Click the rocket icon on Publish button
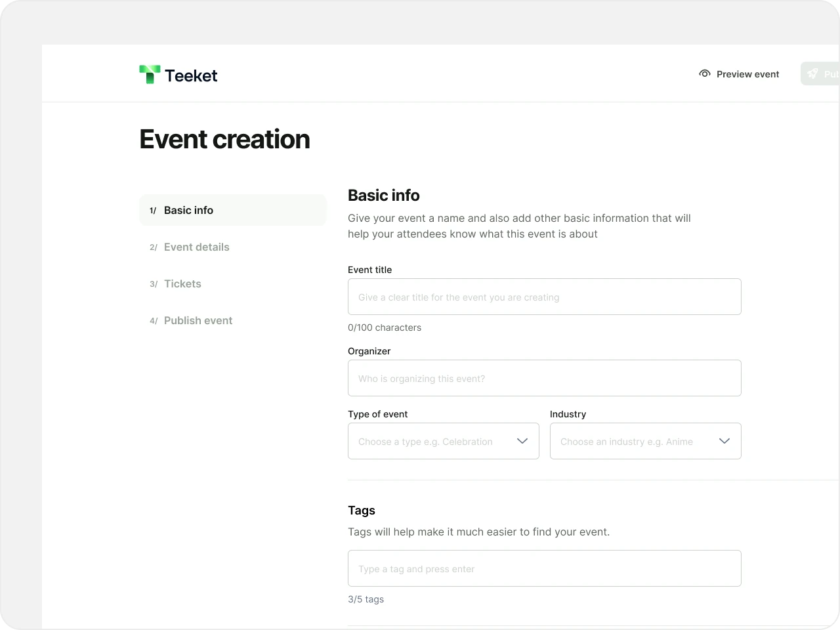Image resolution: width=840 pixels, height=630 pixels. [812, 73]
